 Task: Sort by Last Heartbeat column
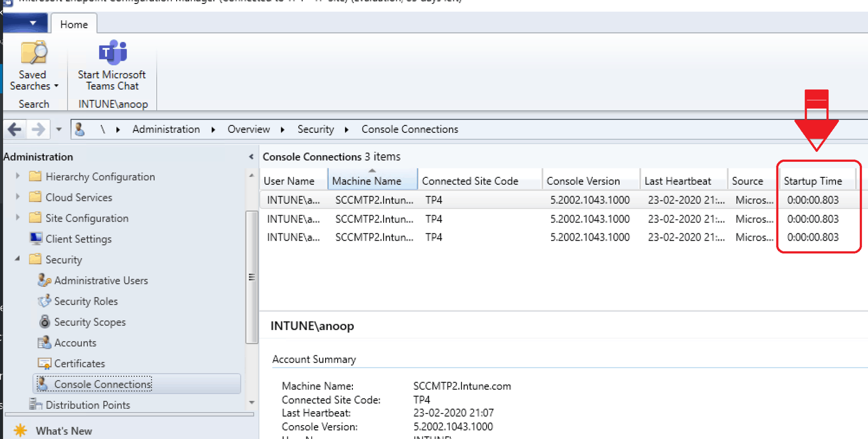pyautogui.click(x=684, y=180)
